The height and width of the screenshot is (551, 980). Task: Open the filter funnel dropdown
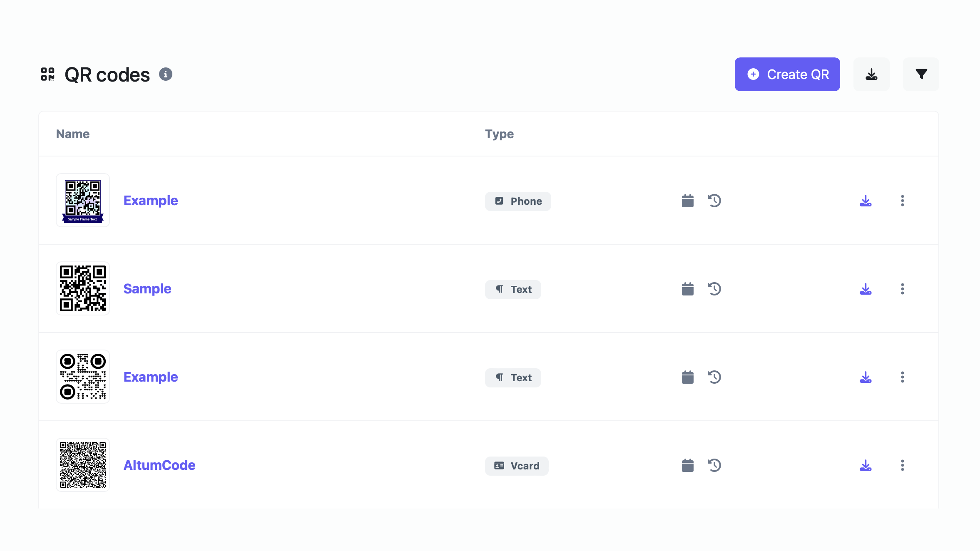click(x=921, y=74)
